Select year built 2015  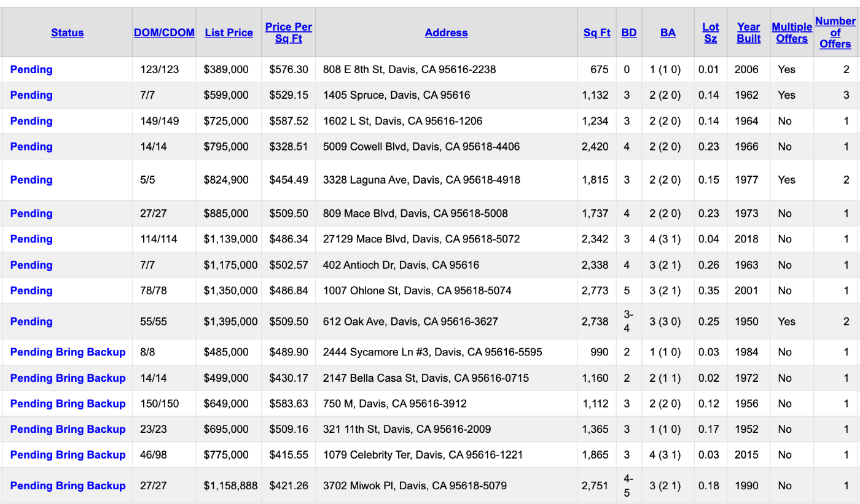click(746, 455)
